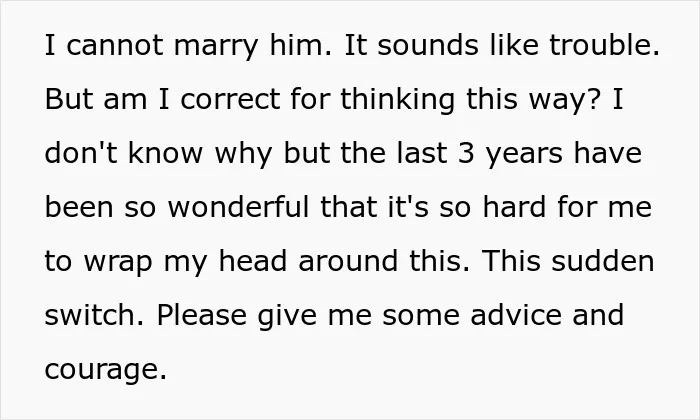Click the word 'wonderful'
Image resolution: width=700 pixels, height=420 pixels.
pos(238,207)
